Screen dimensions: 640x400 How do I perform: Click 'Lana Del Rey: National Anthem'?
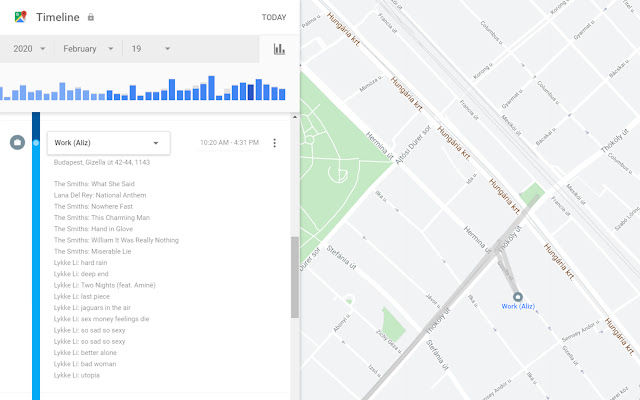click(x=100, y=195)
